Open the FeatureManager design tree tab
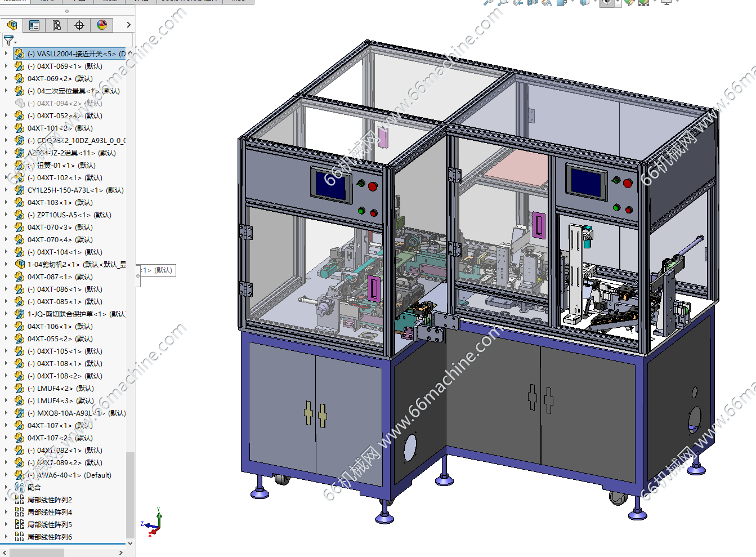Screen dimensions: 756x557 click(12, 25)
